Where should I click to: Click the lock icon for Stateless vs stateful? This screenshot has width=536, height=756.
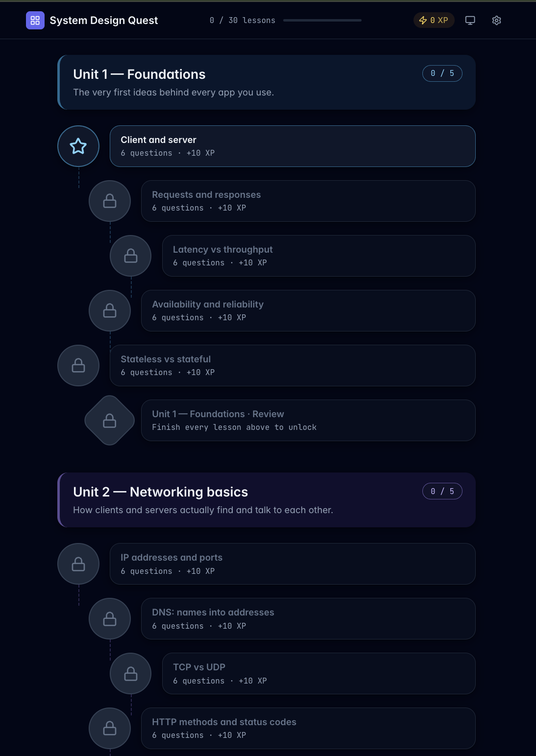(x=78, y=365)
